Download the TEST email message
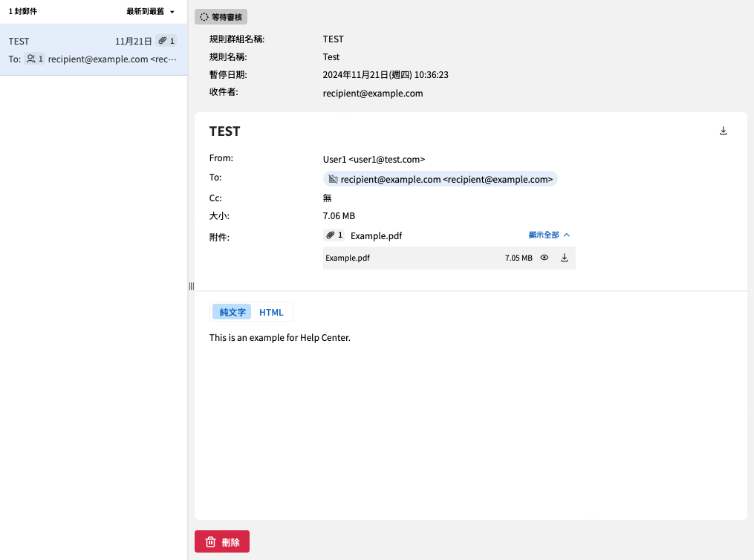Viewport: 754px width, 560px height. (x=723, y=131)
